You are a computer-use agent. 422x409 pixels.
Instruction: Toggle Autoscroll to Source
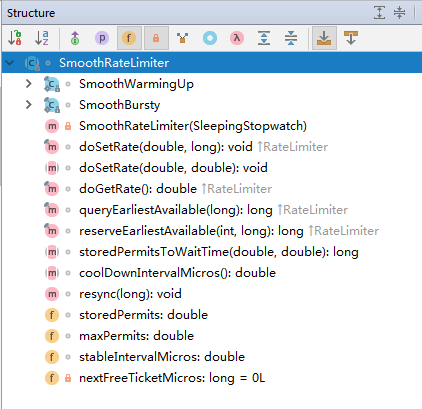[324, 38]
